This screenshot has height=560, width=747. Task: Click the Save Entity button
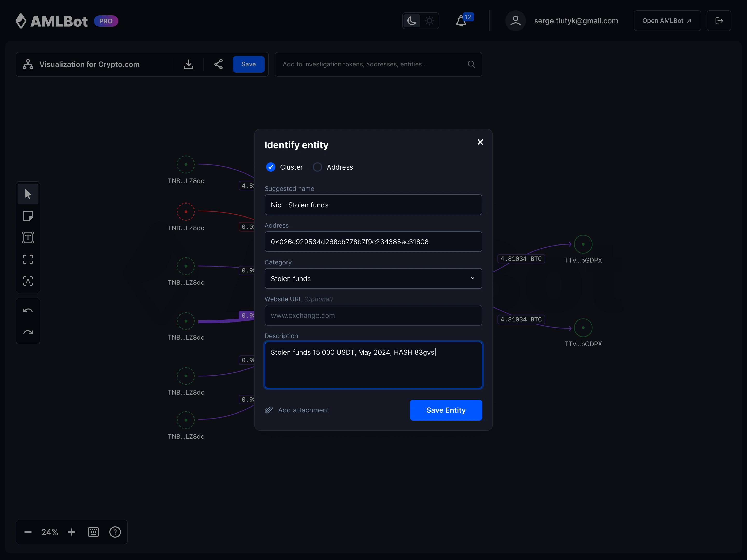pos(446,410)
